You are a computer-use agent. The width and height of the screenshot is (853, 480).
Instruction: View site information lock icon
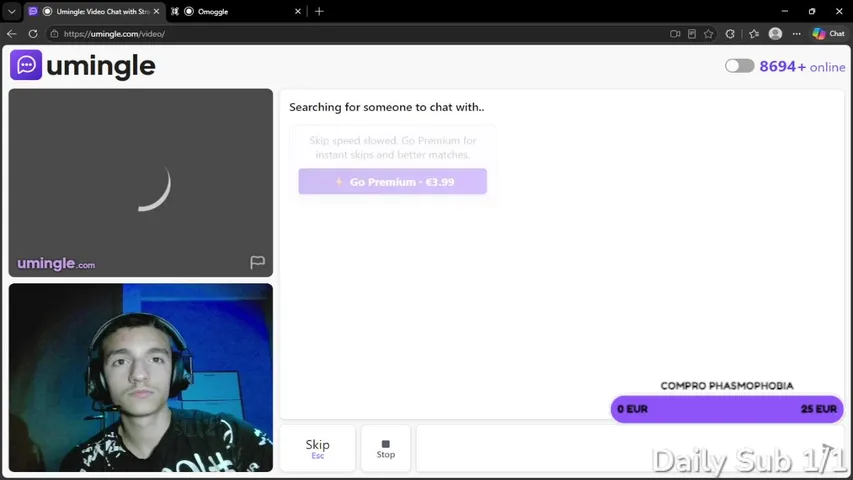pyautogui.click(x=54, y=34)
